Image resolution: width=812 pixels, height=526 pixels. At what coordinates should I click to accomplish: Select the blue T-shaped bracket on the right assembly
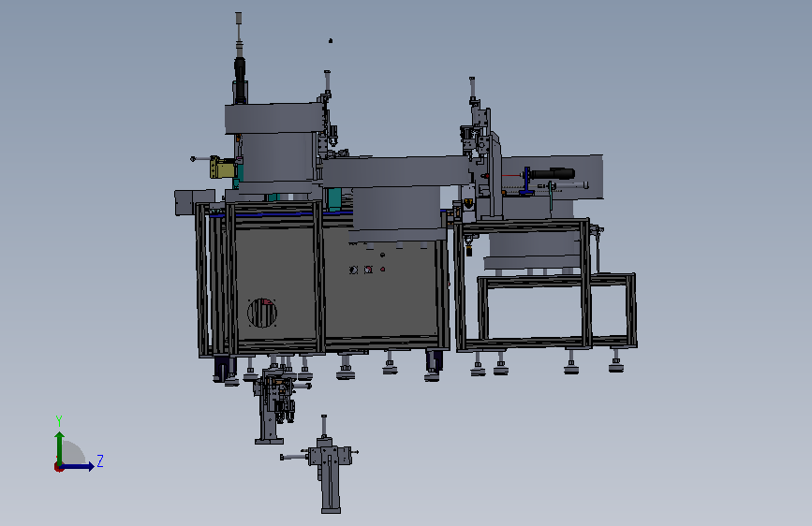pos(526,182)
